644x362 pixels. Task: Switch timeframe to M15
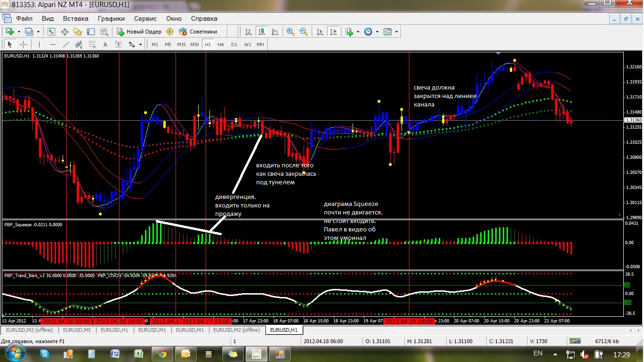[181, 44]
